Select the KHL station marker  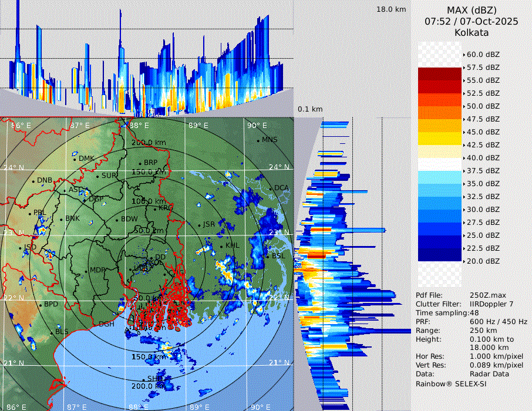pyautogui.click(x=221, y=246)
